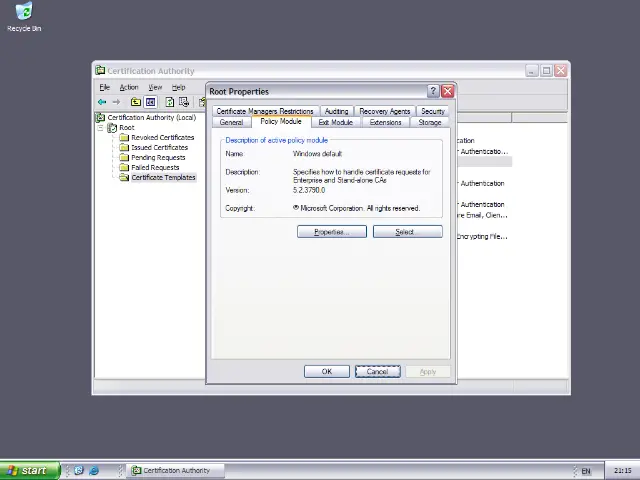Click the Pending Requests folder icon
This screenshot has width=640, height=480.
(124, 158)
